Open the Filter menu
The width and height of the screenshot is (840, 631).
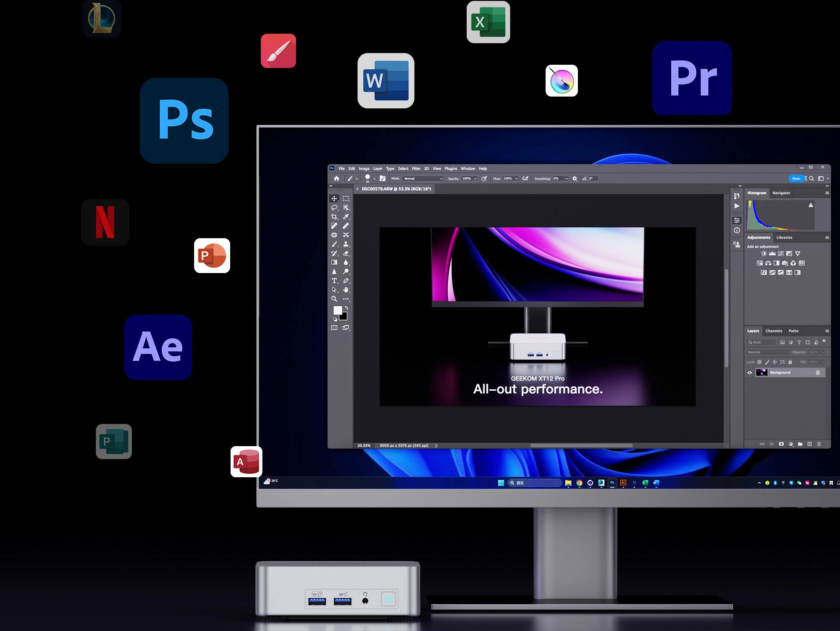[416, 168]
